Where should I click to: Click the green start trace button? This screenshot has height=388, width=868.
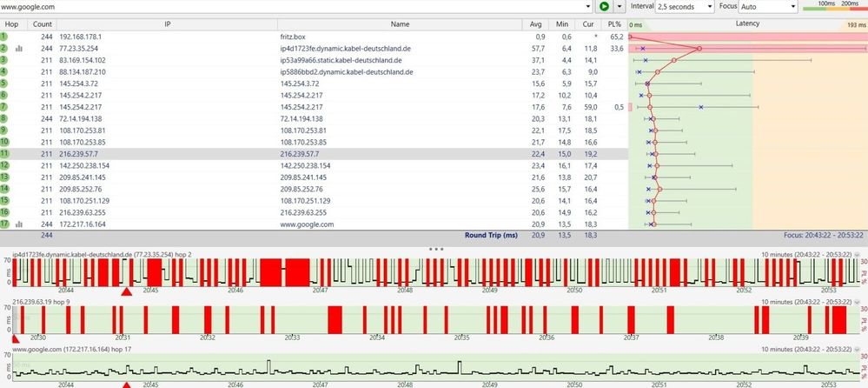tap(603, 6)
